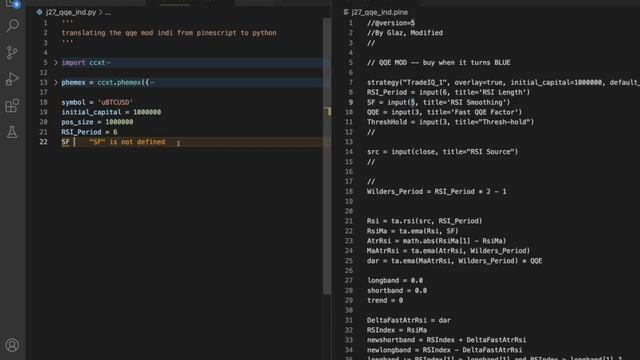Click ThreshHold = input(3 line

[x=450, y=122]
